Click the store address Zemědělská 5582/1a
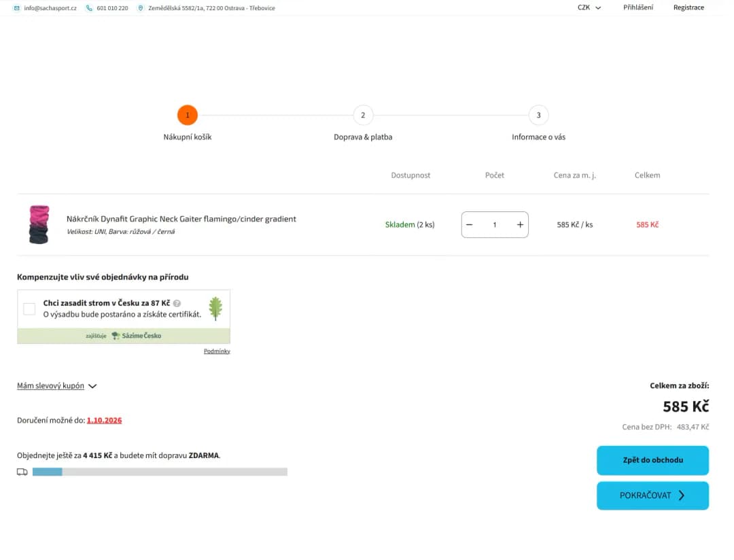Viewport: 734px width, 560px height. tap(211, 8)
